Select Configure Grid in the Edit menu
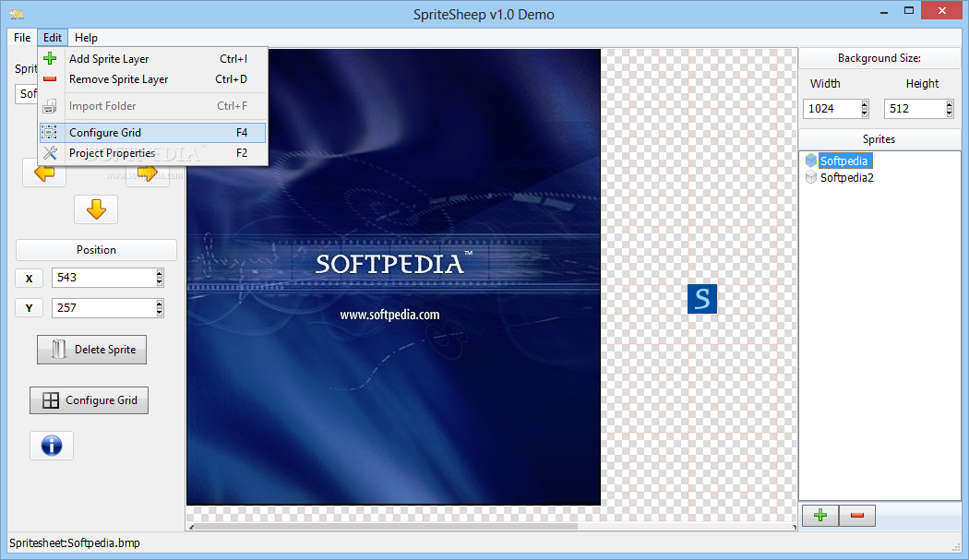 pyautogui.click(x=152, y=132)
